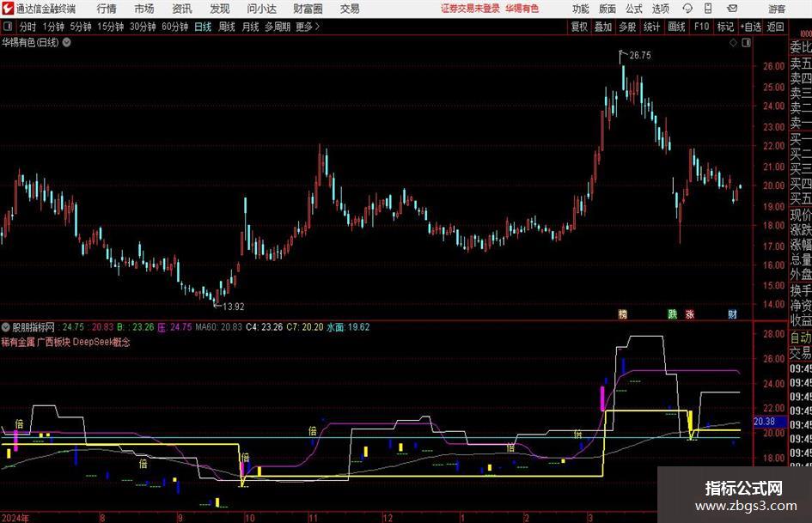Toggle the right panel icon in chart corner
Image resolution: width=812 pixels, height=523 pixels.
[x=746, y=43]
